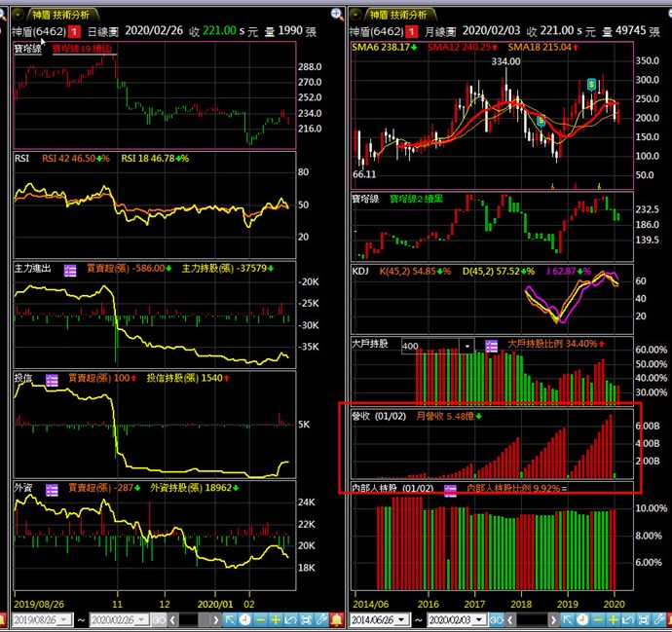The image size is (672, 632).
Task: Open the purple list icon beside 主力進出
Action: point(70,268)
